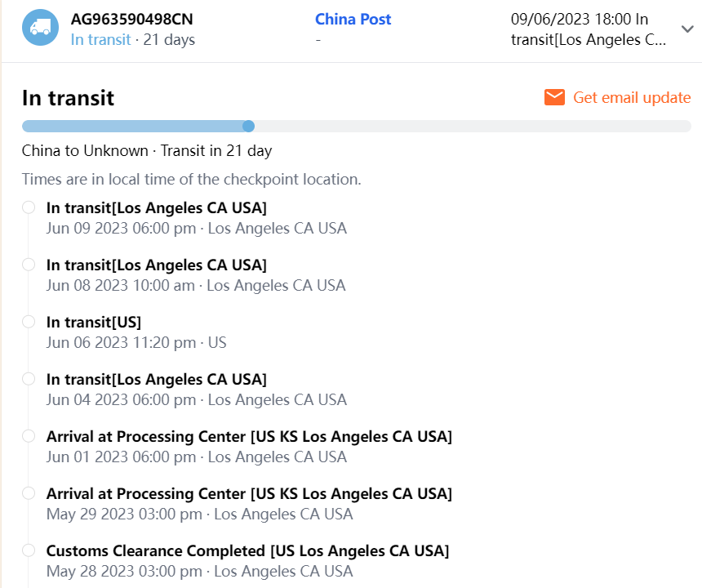Click the orange email envelope icon
This screenshot has width=702, height=588.
coord(555,98)
